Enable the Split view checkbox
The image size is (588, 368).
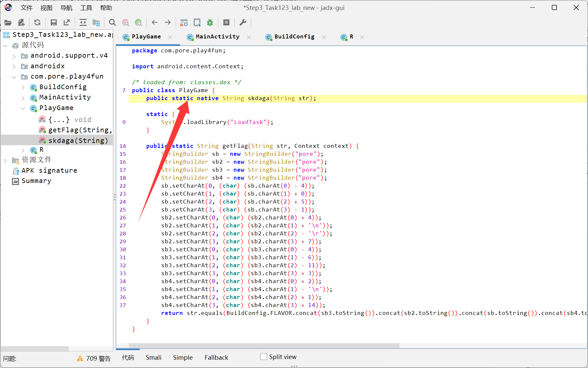(264, 357)
